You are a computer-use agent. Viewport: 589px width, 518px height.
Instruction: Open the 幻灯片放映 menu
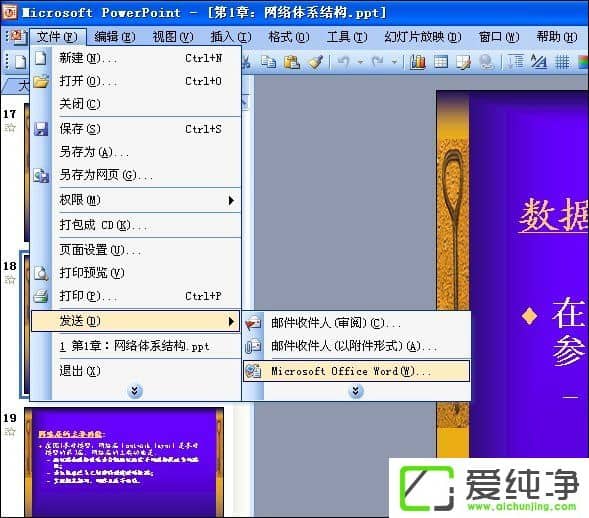pos(423,37)
